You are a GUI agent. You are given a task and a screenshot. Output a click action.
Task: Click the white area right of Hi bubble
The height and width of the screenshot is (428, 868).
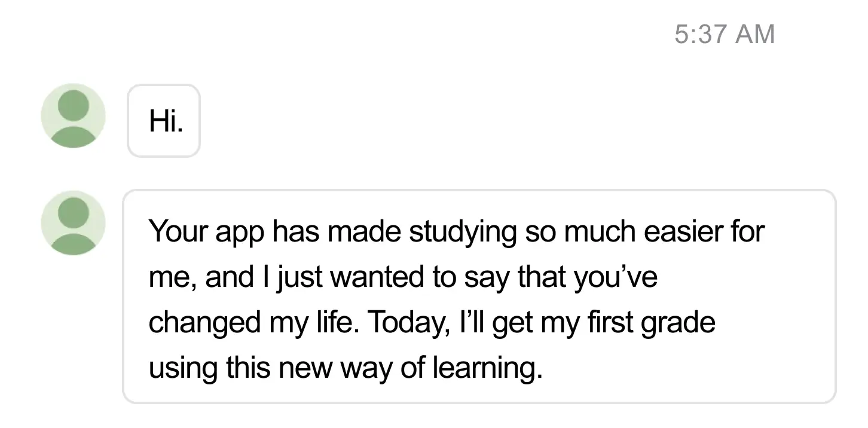(x=418, y=121)
